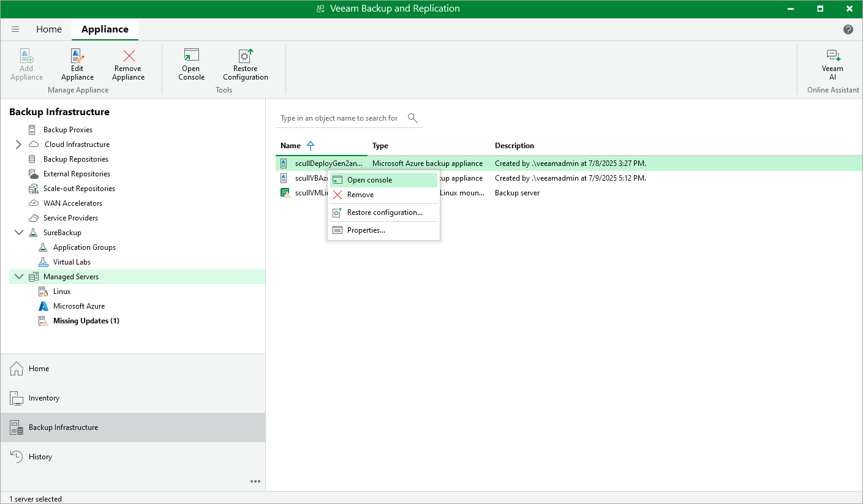Click the Virtual Labs icon
The image size is (863, 504).
coord(43,262)
